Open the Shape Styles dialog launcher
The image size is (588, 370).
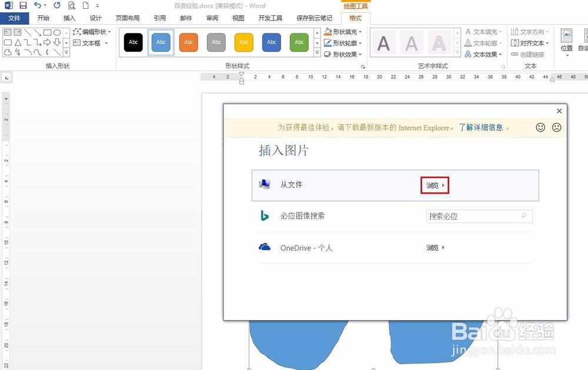click(x=363, y=67)
